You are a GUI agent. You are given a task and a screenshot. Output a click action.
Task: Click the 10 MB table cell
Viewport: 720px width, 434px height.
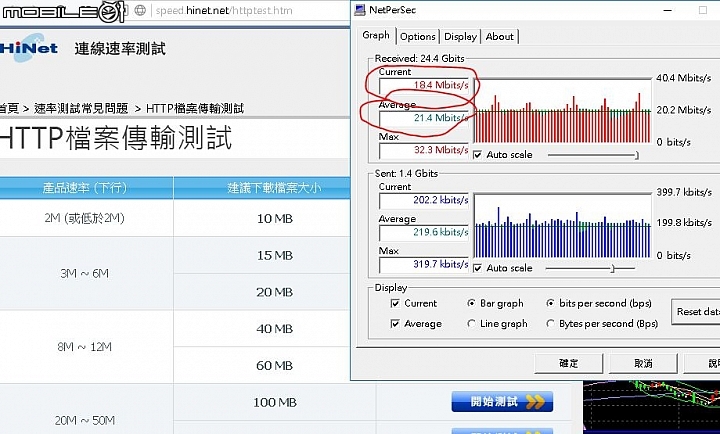pos(275,219)
